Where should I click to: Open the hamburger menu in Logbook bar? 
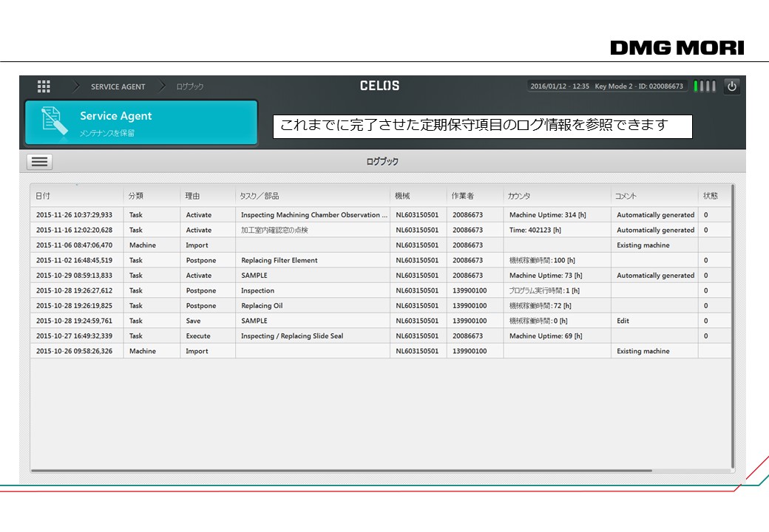[x=39, y=162]
